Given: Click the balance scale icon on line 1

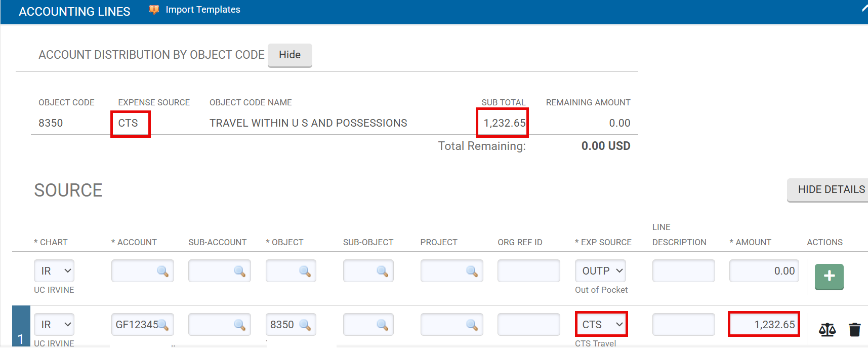Looking at the screenshot, I should click(x=827, y=330).
